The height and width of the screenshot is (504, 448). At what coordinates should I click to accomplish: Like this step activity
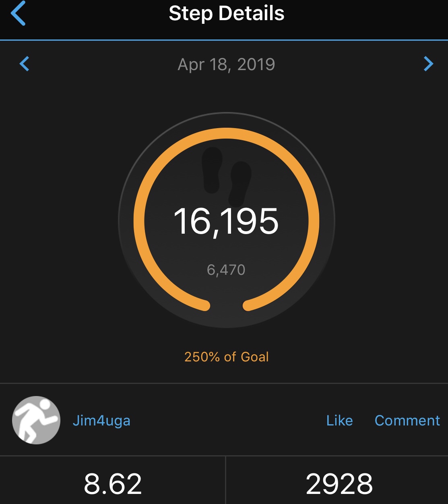[x=339, y=421]
